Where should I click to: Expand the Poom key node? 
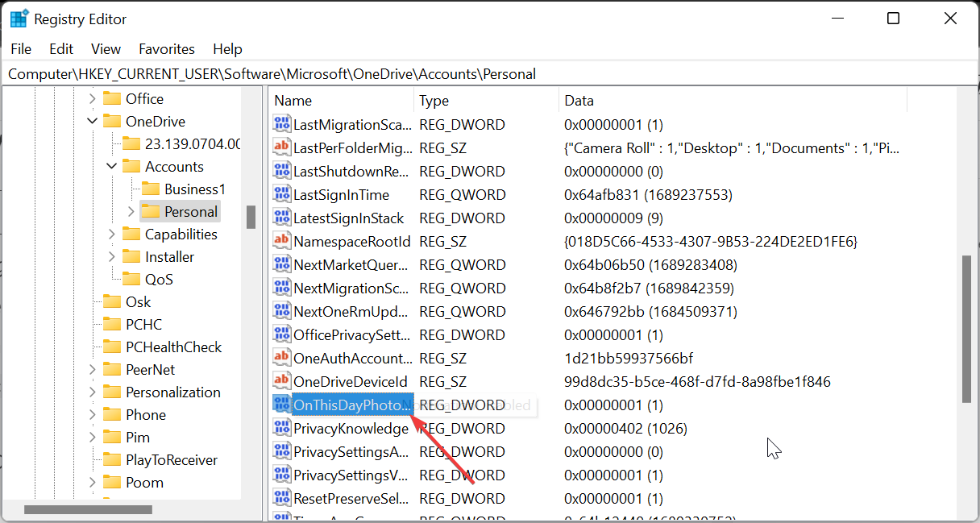(92, 483)
